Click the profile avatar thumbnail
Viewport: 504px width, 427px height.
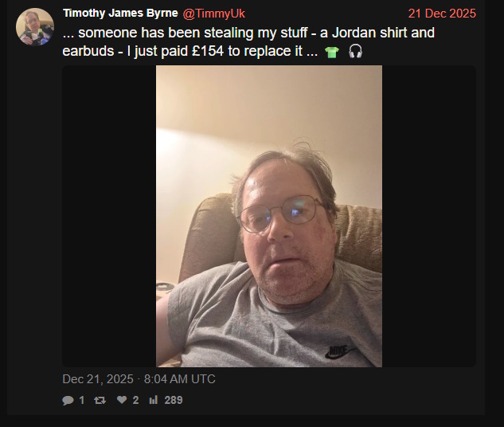tap(35, 27)
